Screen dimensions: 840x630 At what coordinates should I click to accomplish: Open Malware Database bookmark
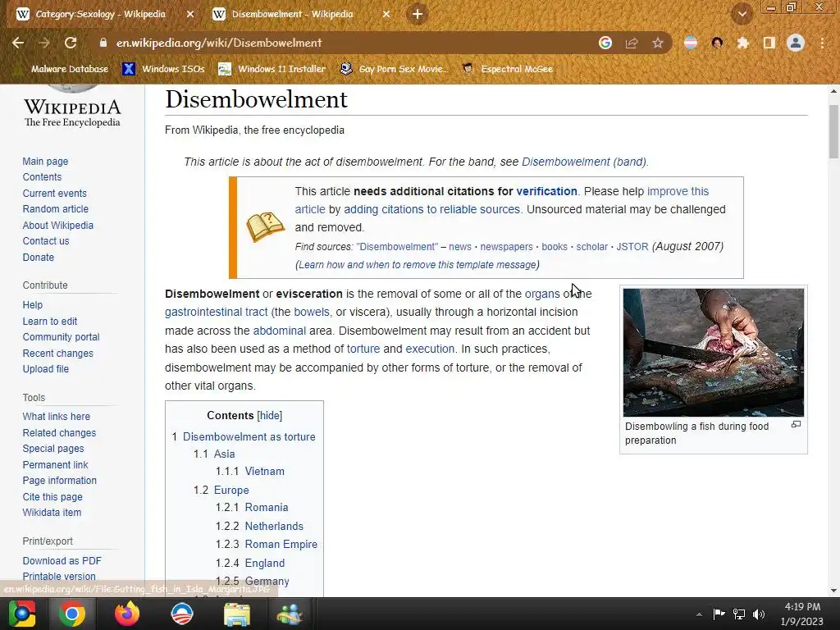63,69
